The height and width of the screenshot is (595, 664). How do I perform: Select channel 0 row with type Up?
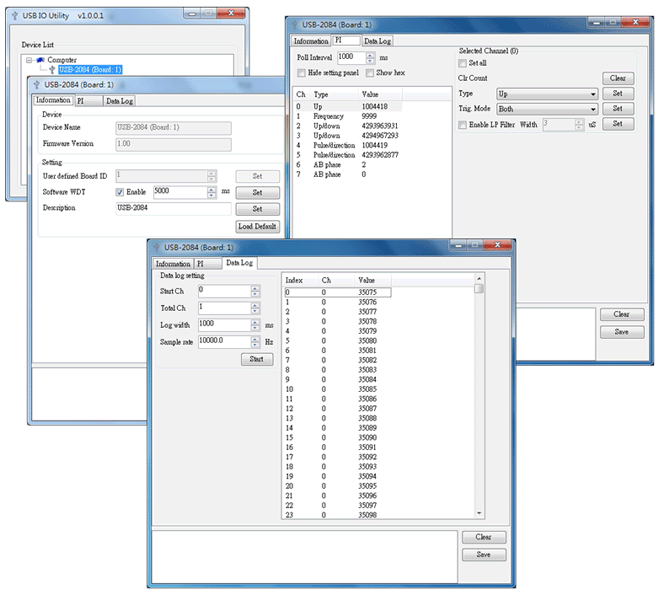(x=348, y=107)
